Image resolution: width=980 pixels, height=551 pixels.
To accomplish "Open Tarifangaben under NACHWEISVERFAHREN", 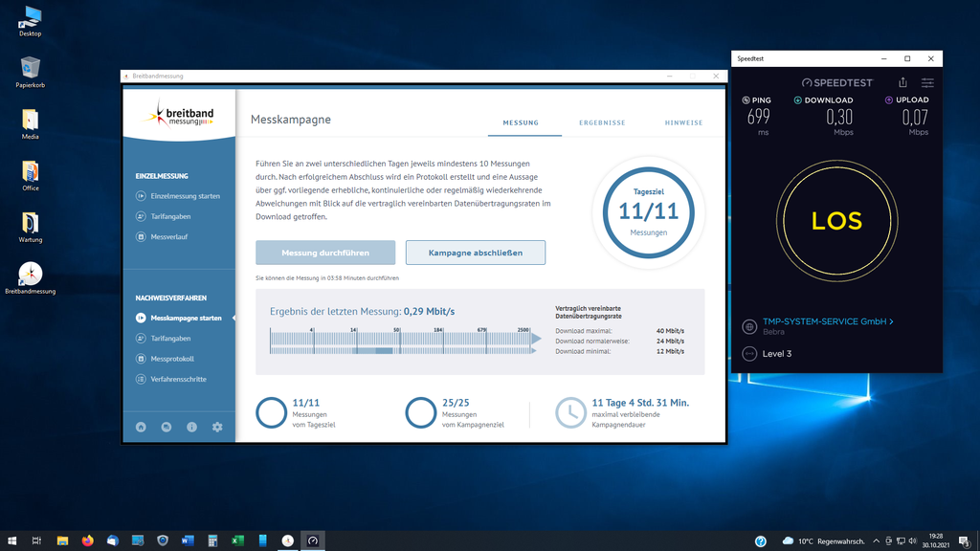I will (x=164, y=338).
